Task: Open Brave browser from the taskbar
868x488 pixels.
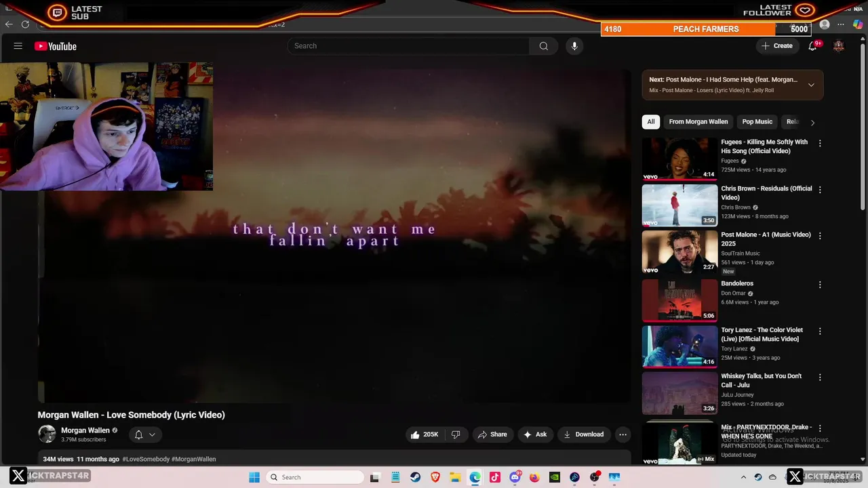Action: tap(435, 477)
